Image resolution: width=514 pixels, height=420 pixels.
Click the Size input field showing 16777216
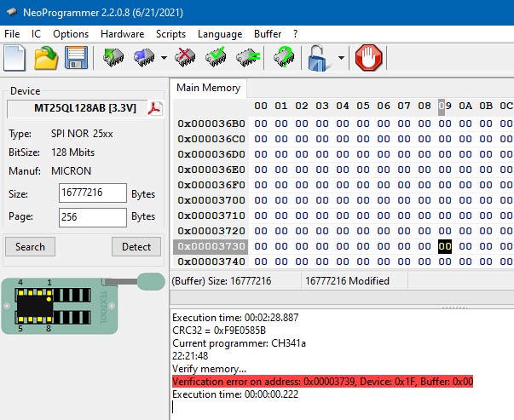click(x=93, y=194)
